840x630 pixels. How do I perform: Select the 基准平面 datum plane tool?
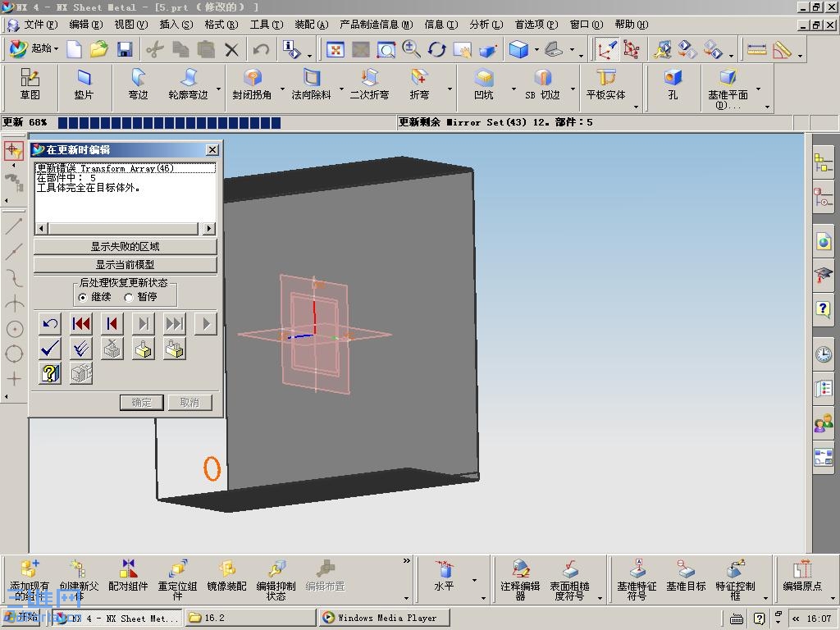tap(728, 89)
